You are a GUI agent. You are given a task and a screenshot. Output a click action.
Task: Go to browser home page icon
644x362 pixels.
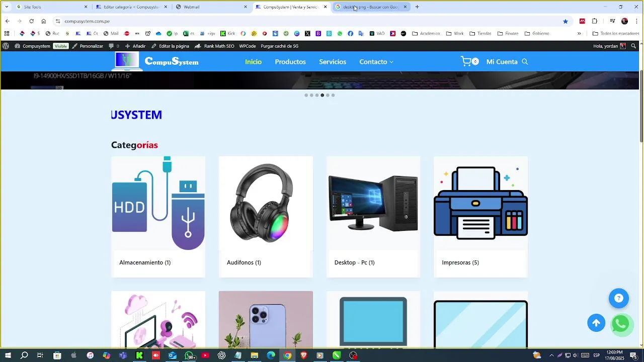(x=44, y=21)
